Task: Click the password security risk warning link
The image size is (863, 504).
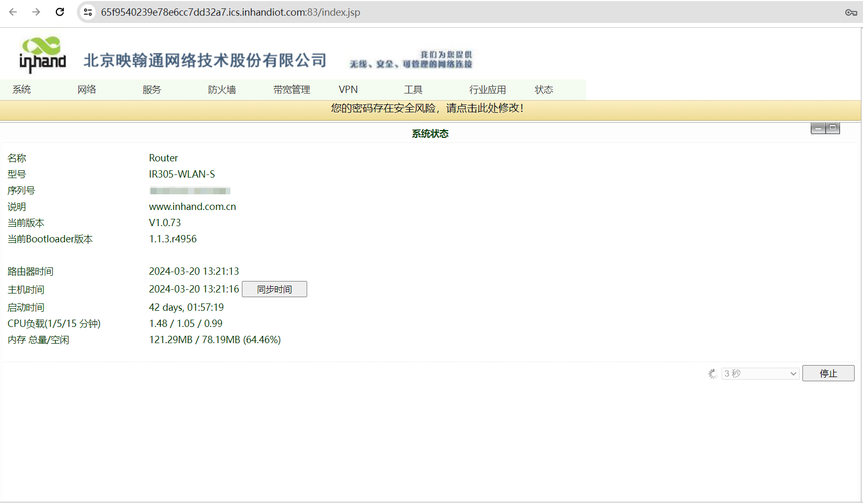Action: pyautogui.click(x=427, y=108)
